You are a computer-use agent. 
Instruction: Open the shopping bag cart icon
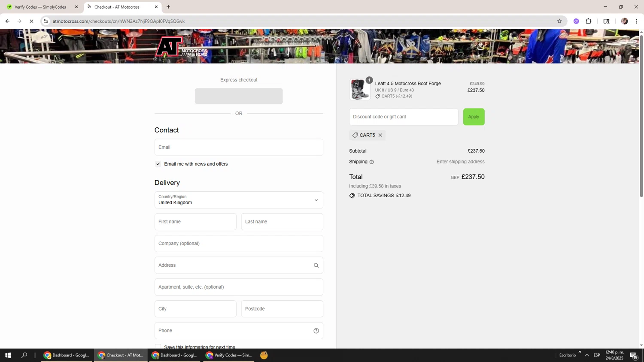coord(480,46)
